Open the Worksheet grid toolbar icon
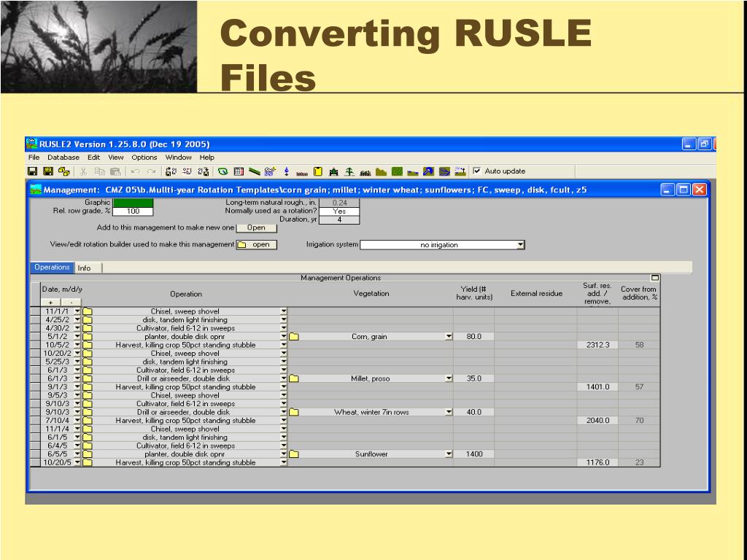The width and height of the screenshot is (747, 560). 239,171
